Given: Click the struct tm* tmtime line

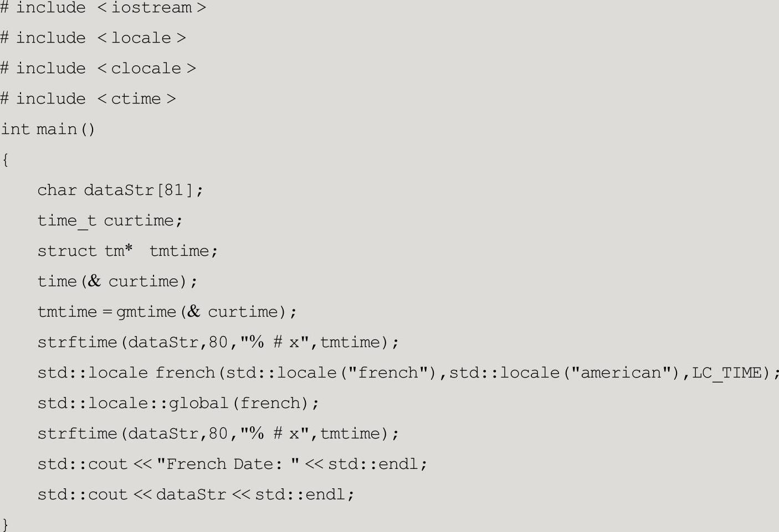Looking at the screenshot, I should [x=127, y=251].
